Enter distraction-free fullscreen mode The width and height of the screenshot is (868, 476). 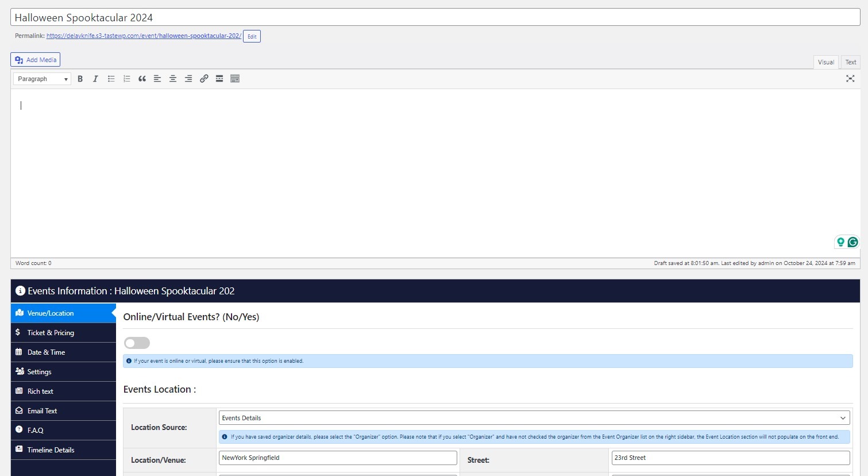[850, 79]
